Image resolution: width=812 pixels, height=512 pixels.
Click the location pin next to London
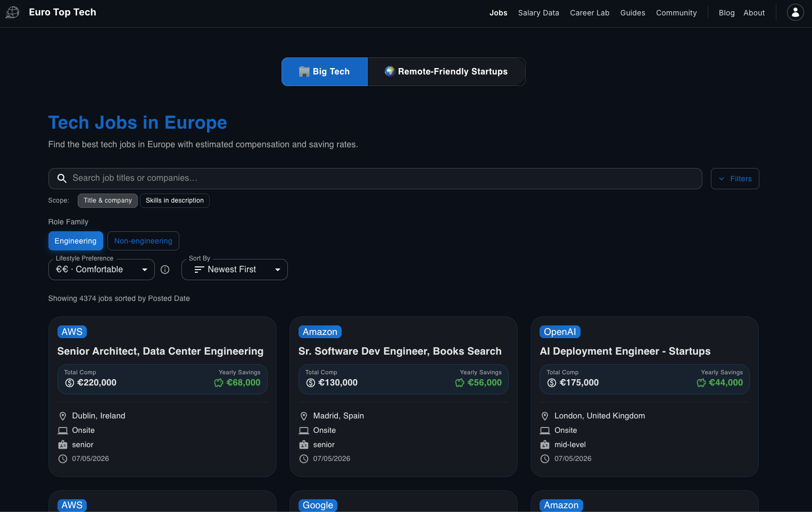pyautogui.click(x=545, y=416)
